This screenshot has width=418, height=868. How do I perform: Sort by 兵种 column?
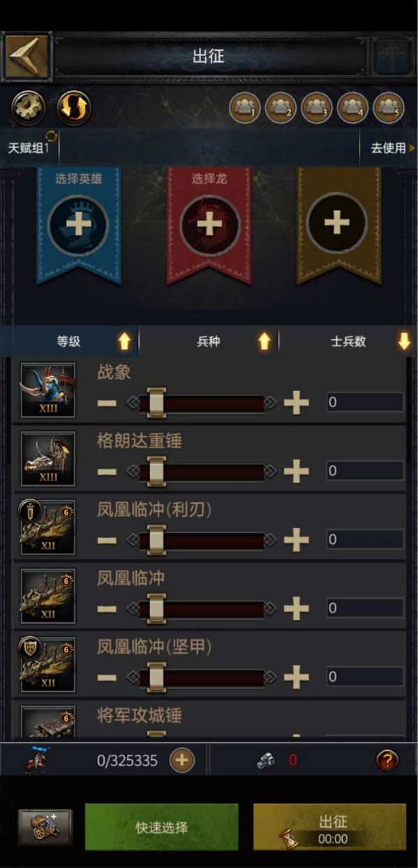coord(209,341)
